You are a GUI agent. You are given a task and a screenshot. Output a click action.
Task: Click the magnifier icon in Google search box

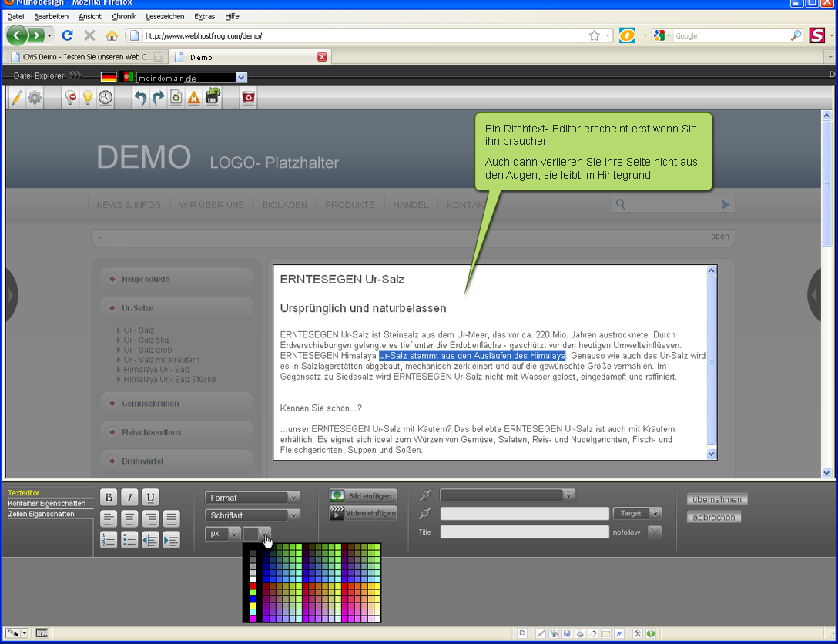point(796,35)
